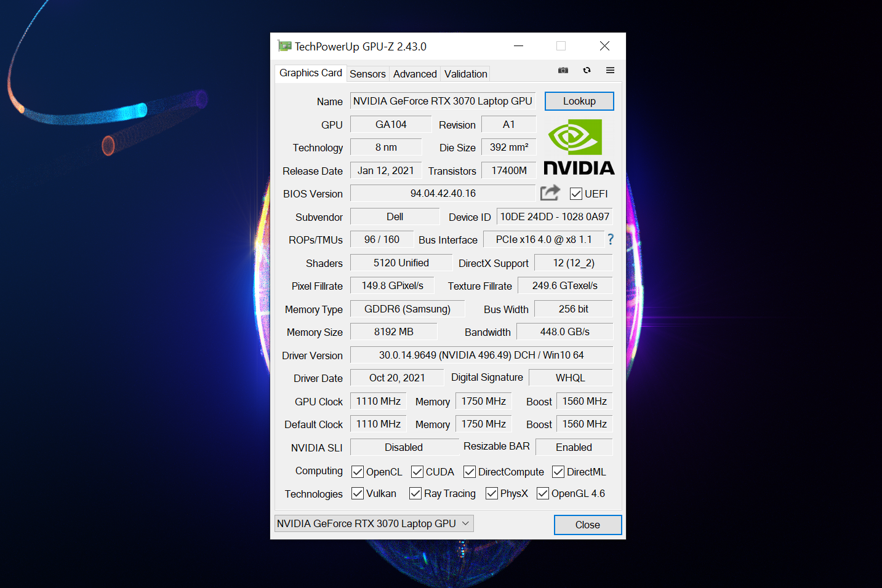The width and height of the screenshot is (882, 588).
Task: Click the Revision field showing A1
Action: pos(508,124)
